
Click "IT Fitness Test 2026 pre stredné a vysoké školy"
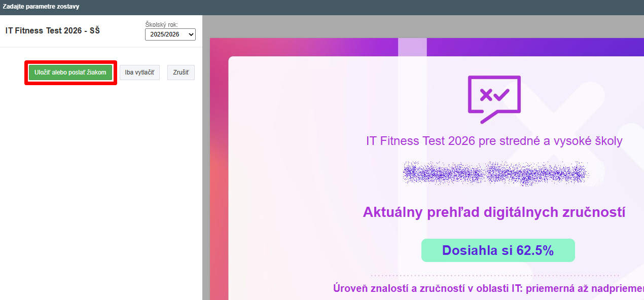coord(494,141)
